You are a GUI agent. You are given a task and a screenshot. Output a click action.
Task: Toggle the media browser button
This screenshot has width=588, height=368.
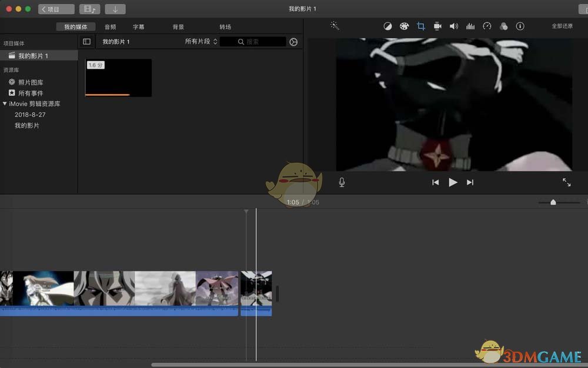pyautogui.click(x=89, y=9)
